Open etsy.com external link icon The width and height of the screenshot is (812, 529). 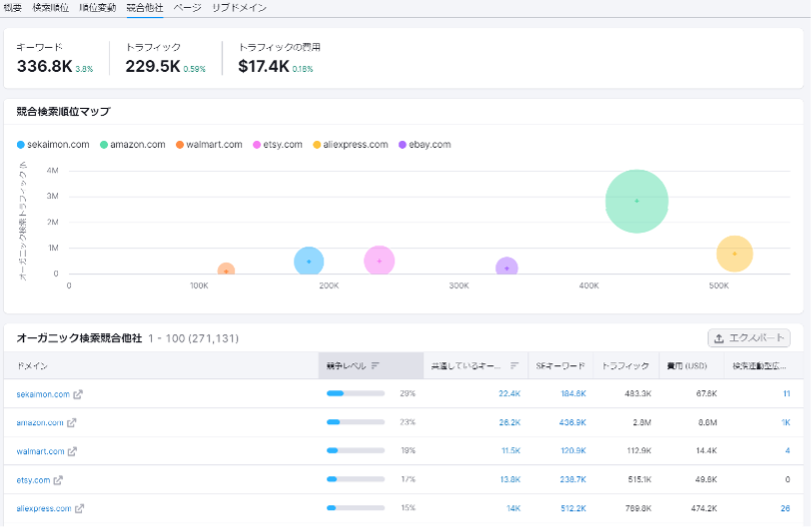[x=59, y=480]
